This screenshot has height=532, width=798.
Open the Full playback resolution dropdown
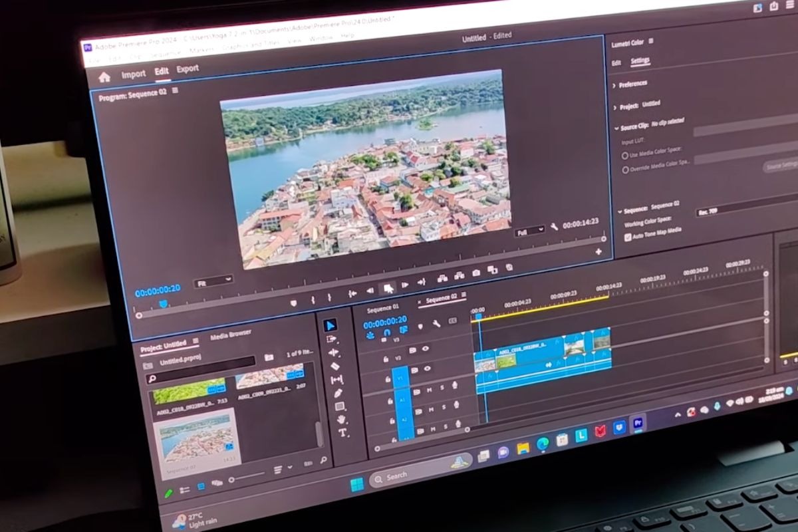(x=529, y=231)
